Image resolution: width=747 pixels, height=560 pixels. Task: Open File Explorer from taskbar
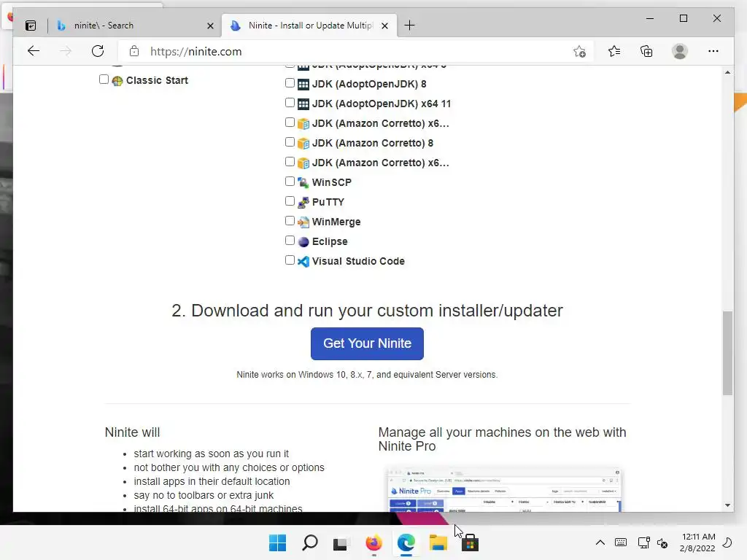point(438,542)
